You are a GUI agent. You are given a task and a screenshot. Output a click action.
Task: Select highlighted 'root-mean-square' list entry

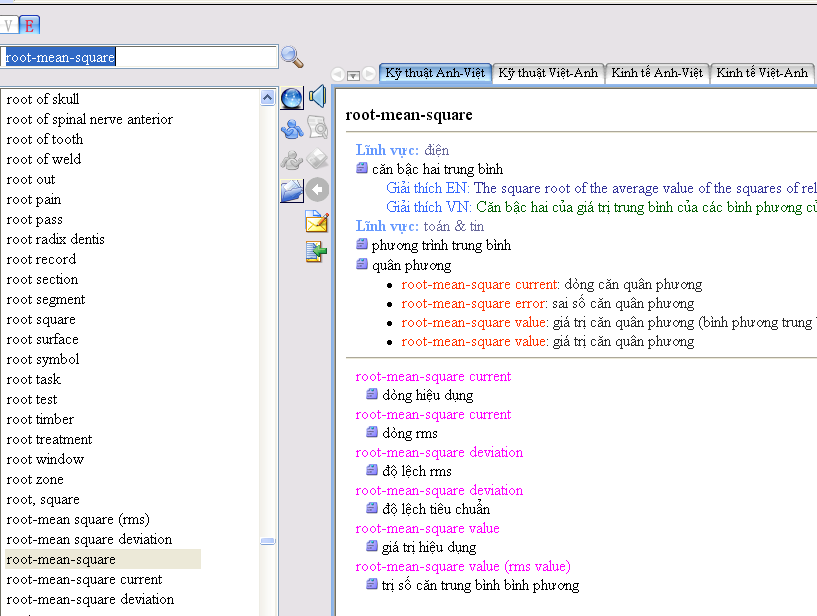click(103, 559)
